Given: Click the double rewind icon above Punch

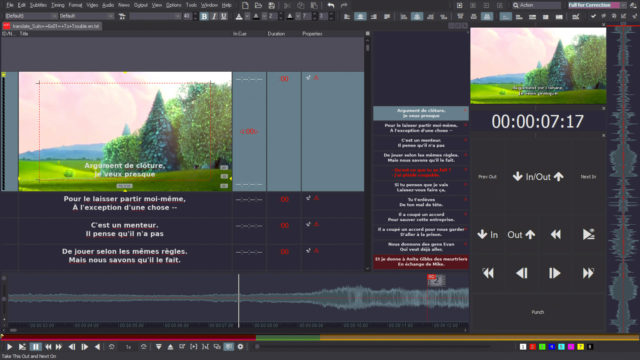Looking at the screenshot, I should click(488, 273).
